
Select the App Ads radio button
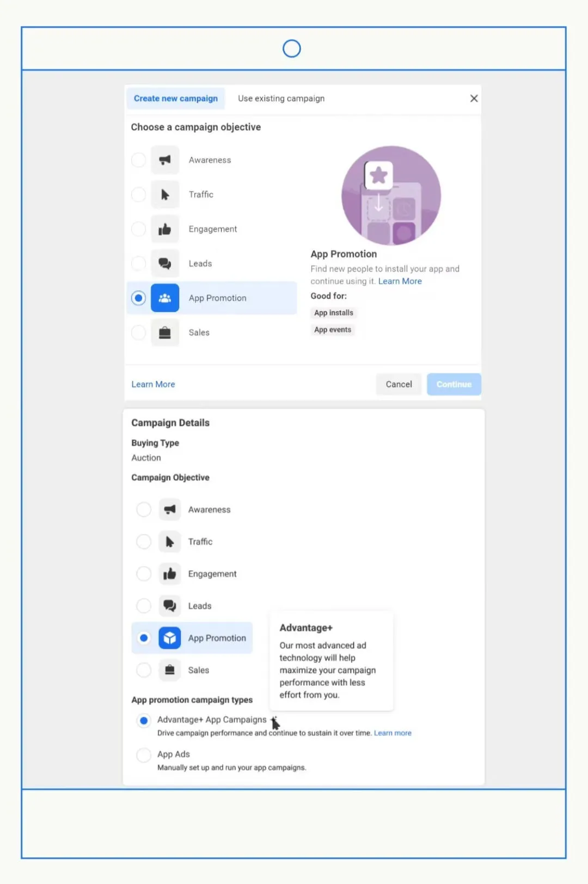click(x=144, y=755)
